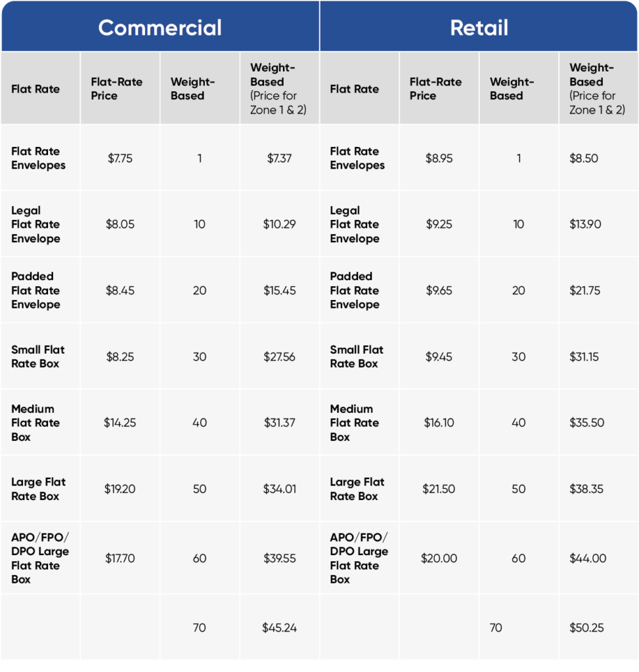639x672 pixels.
Task: Click Retail APO/FPO/DPO price $20.00
Action: pyautogui.click(x=439, y=558)
